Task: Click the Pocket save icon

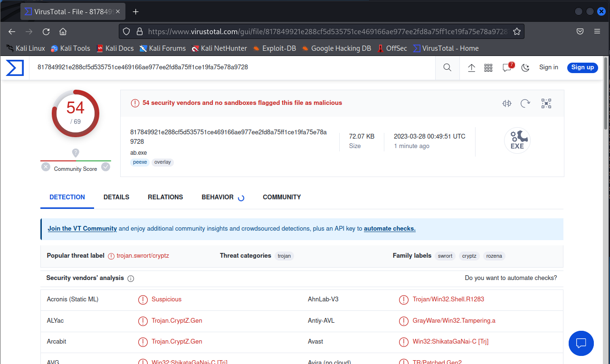Action: point(580,31)
